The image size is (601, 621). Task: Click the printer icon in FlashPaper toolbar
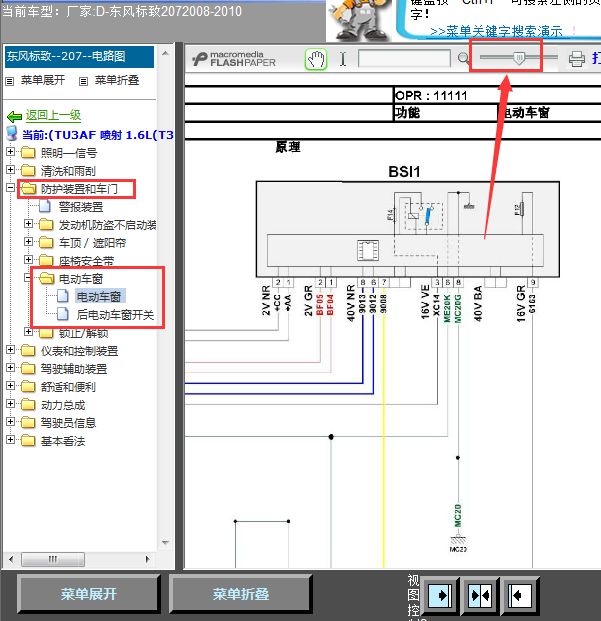pyautogui.click(x=576, y=59)
